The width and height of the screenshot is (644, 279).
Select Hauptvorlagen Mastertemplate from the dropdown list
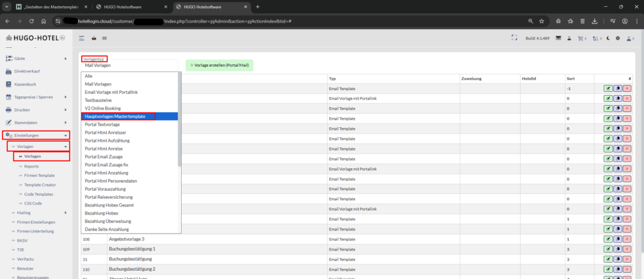coord(119,117)
